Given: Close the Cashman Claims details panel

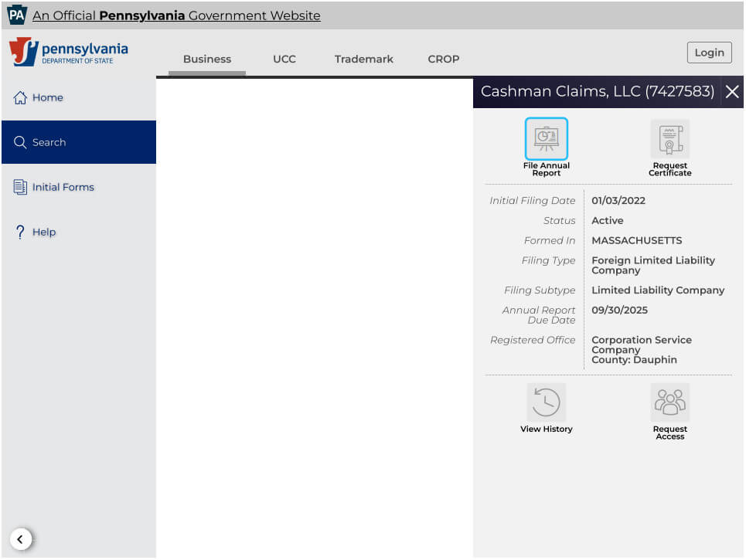Looking at the screenshot, I should pyautogui.click(x=732, y=92).
